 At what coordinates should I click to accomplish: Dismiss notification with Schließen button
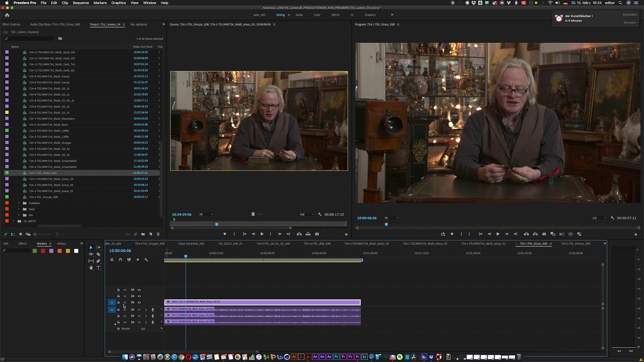click(630, 15)
